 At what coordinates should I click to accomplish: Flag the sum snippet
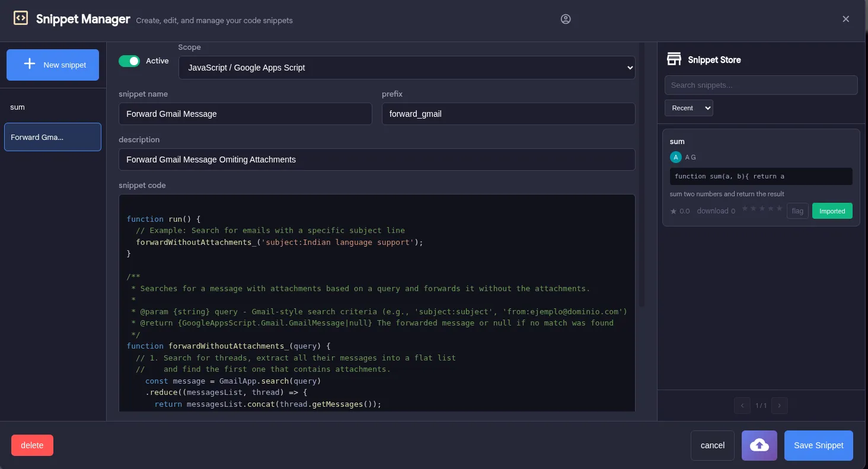(x=797, y=211)
